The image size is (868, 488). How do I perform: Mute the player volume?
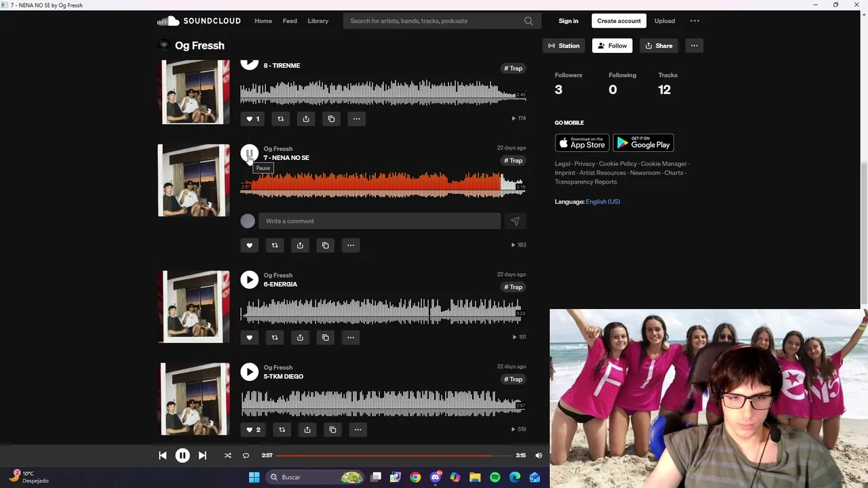(538, 455)
